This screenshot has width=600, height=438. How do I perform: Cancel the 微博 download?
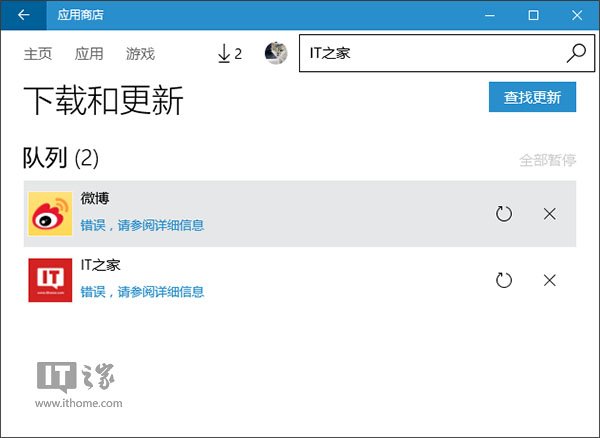point(549,214)
